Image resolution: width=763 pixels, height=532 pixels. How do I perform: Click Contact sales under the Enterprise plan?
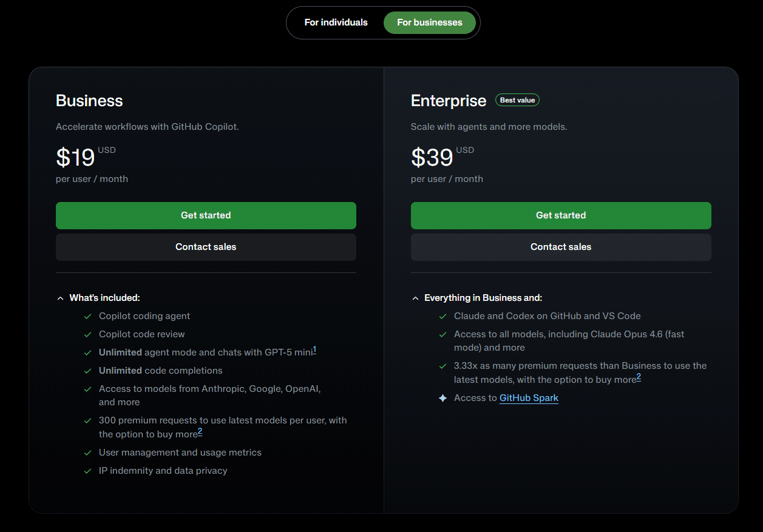(x=561, y=247)
